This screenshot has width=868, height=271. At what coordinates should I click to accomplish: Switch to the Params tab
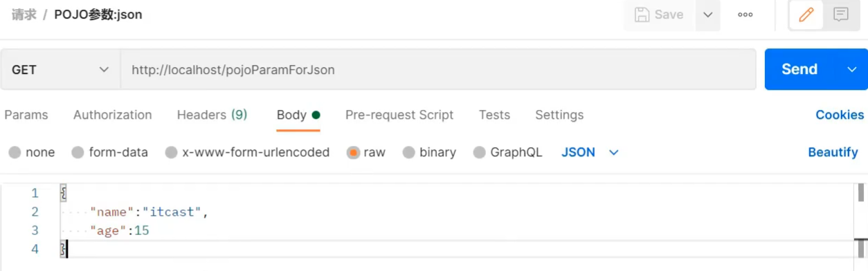(26, 115)
